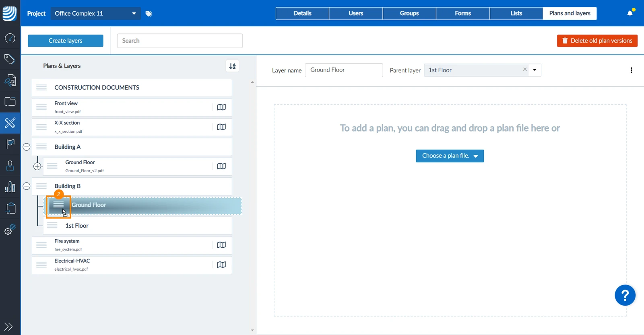This screenshot has height=335, width=644.
Task: Select the Building B layer
Action: (132, 187)
